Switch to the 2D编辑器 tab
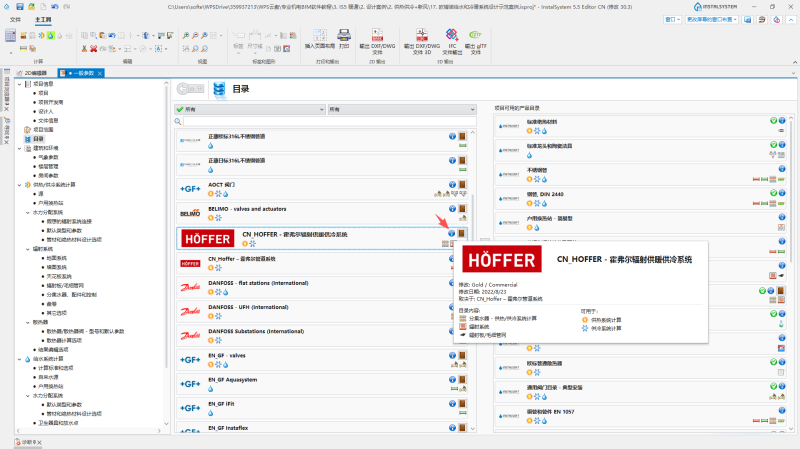 tap(33, 73)
